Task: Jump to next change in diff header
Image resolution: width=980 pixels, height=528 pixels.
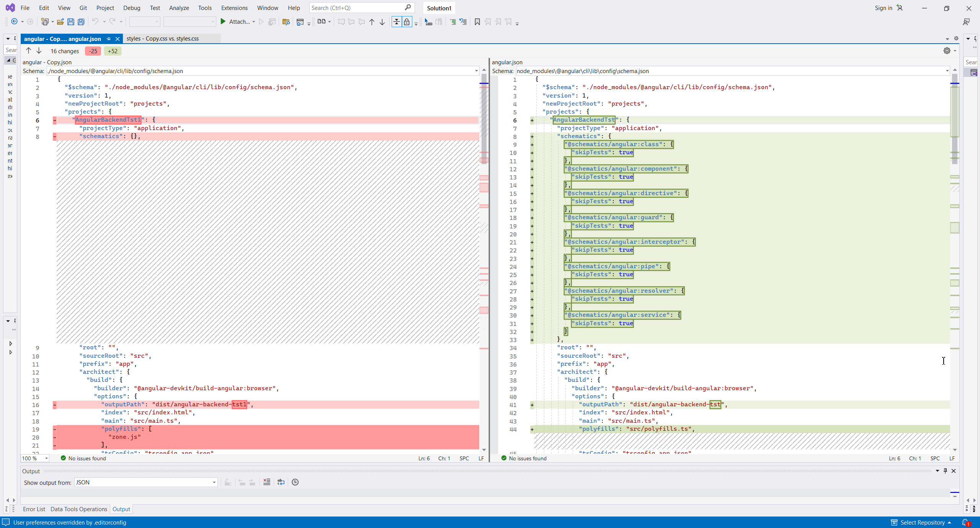Action: pos(39,51)
